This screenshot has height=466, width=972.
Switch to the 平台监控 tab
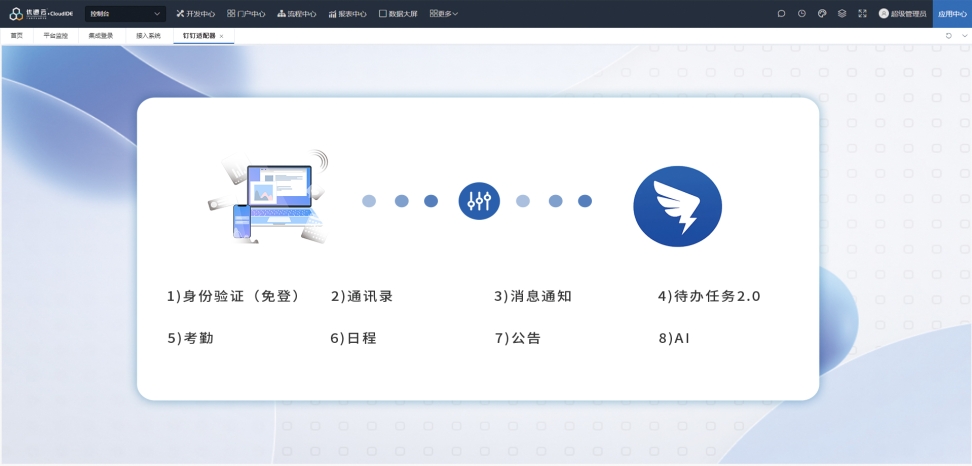56,36
